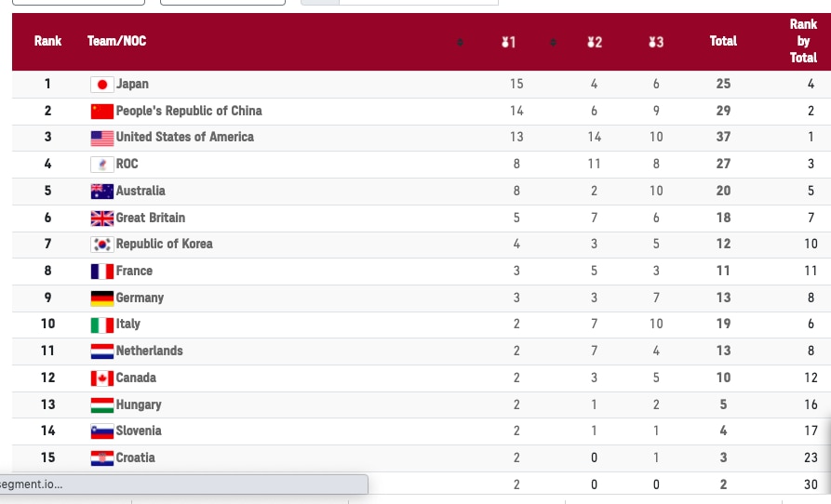
Task: Click the Croatia flag icon
Action: click(x=102, y=458)
